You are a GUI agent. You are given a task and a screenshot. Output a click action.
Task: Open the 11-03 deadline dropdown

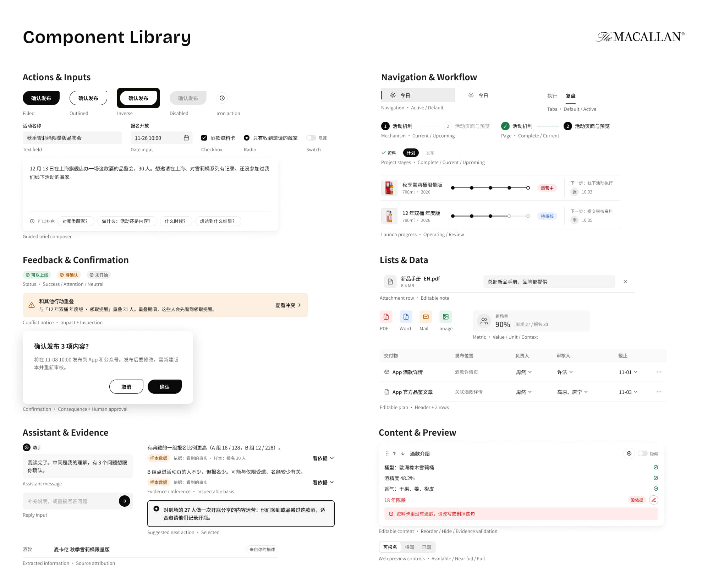[628, 392]
